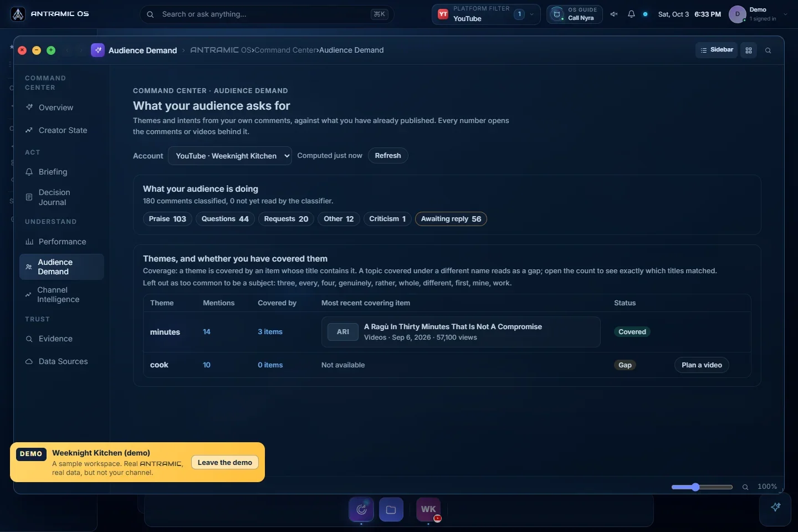The height and width of the screenshot is (532, 798).
Task: Click the Nyra OS Guide avatar icon
Action: 557,14
